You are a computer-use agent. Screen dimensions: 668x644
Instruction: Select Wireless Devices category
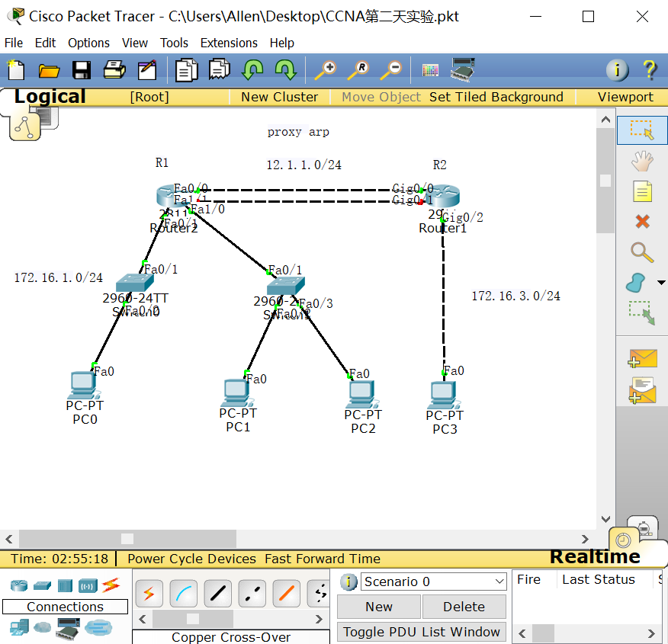tap(88, 586)
